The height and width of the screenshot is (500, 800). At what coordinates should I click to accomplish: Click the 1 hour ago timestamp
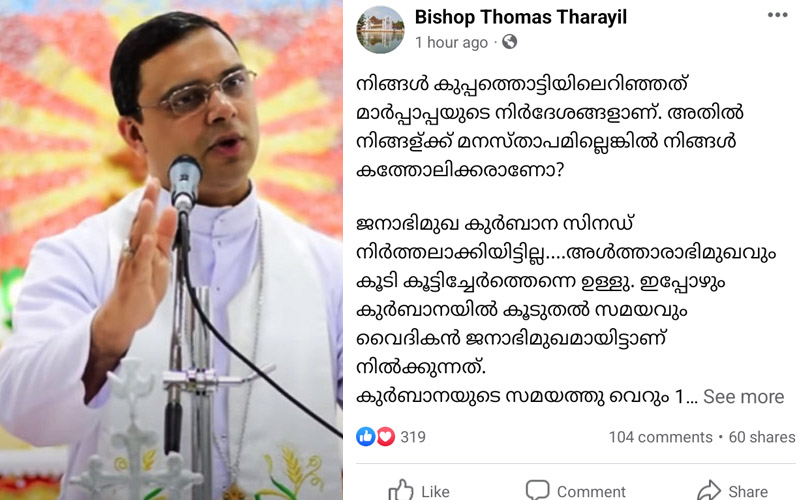click(x=451, y=42)
